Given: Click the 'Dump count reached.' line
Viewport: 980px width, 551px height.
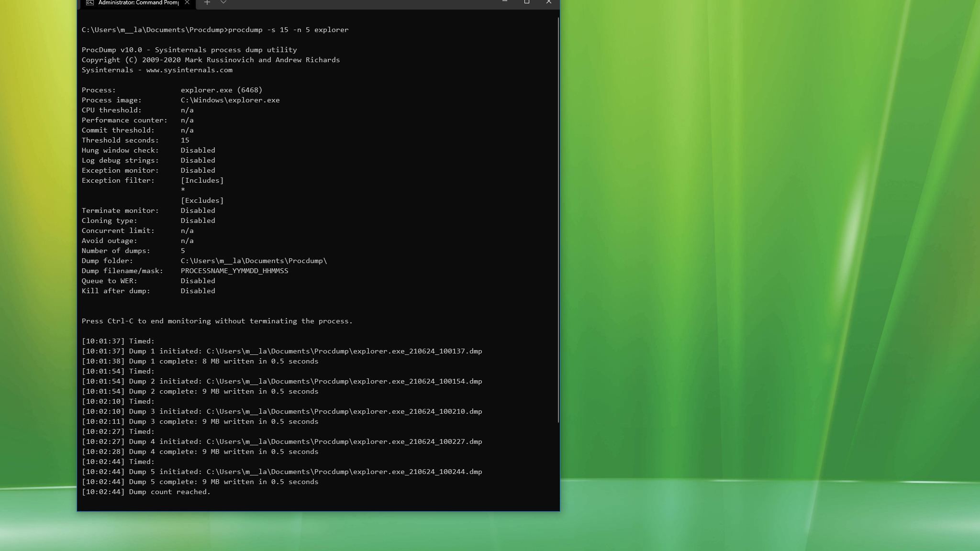Looking at the screenshot, I should point(169,492).
